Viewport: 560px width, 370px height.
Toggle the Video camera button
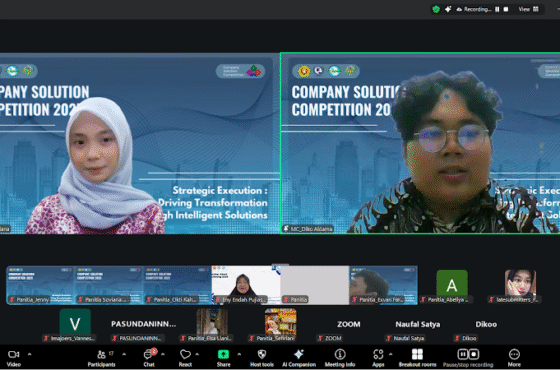tap(14, 358)
